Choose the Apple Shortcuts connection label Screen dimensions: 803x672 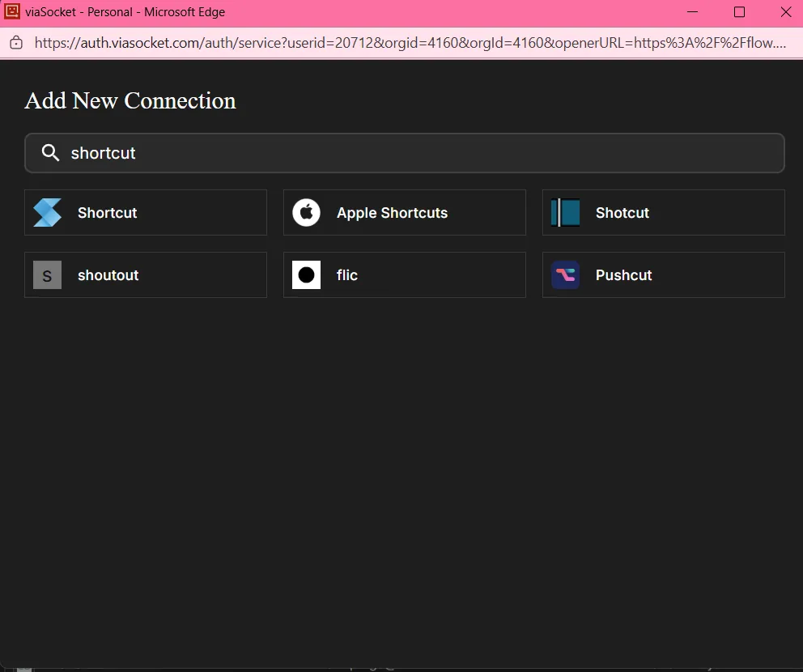pyautogui.click(x=392, y=213)
